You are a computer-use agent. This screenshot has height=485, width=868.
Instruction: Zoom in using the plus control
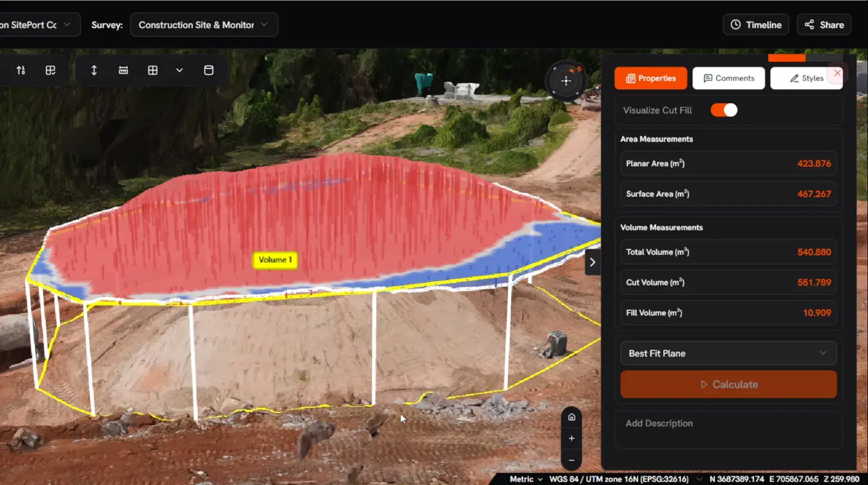pyautogui.click(x=571, y=437)
